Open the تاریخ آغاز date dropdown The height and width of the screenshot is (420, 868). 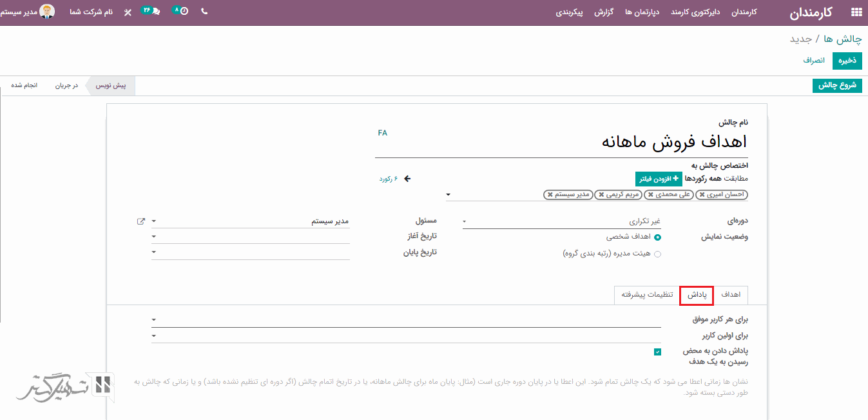click(251, 237)
